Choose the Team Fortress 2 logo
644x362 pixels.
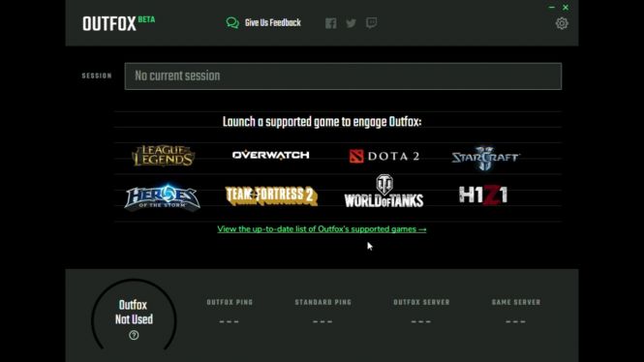[271, 196]
